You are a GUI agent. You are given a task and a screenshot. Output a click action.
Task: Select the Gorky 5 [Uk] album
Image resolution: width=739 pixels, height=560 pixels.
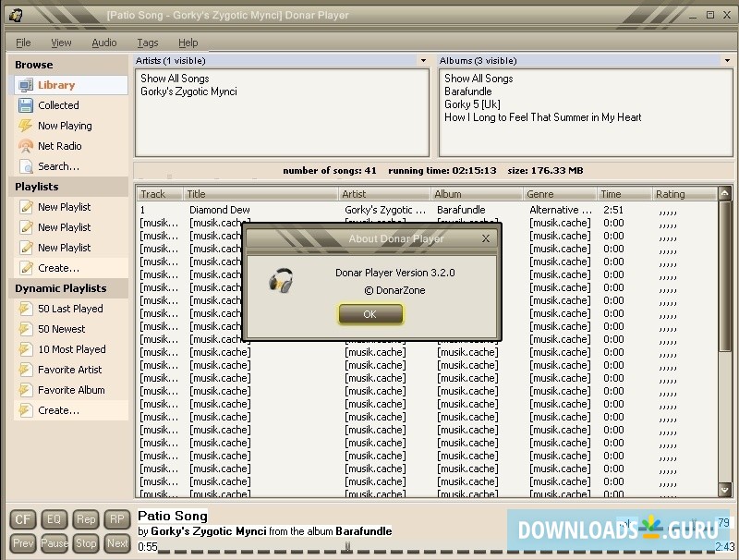pos(472,104)
